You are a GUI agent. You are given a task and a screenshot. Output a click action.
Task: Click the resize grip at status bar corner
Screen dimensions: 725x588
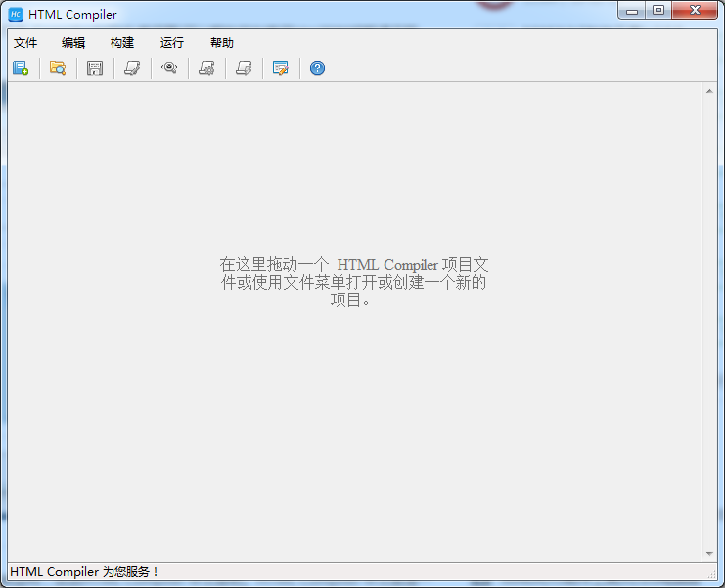(x=712, y=574)
